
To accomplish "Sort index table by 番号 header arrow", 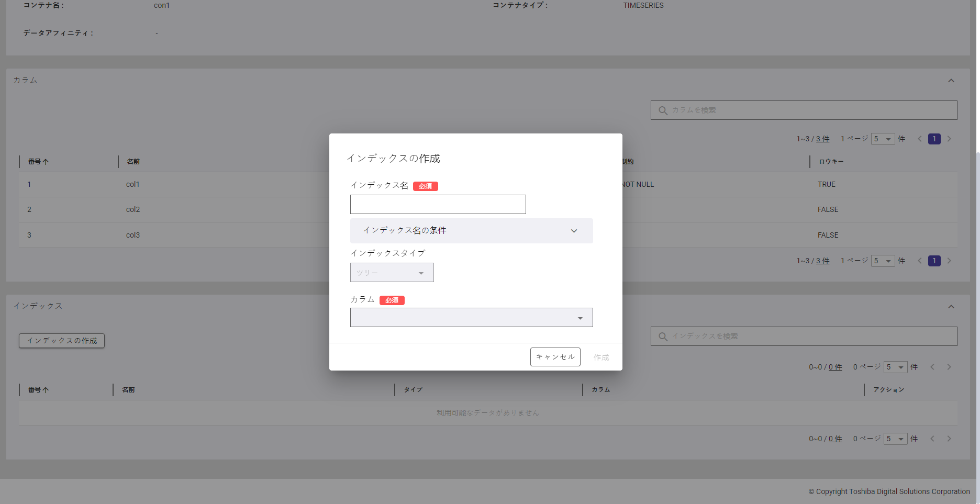I will [46, 390].
